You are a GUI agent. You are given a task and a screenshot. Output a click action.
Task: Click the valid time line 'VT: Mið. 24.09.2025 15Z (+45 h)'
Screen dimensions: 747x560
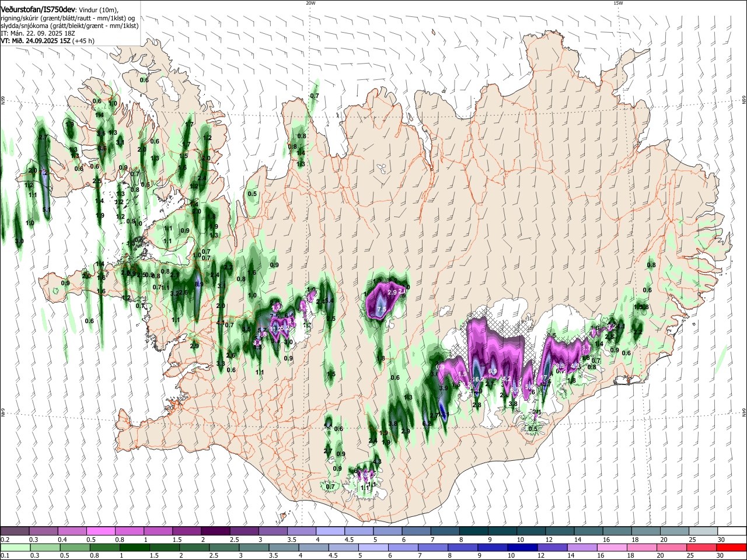point(47,41)
